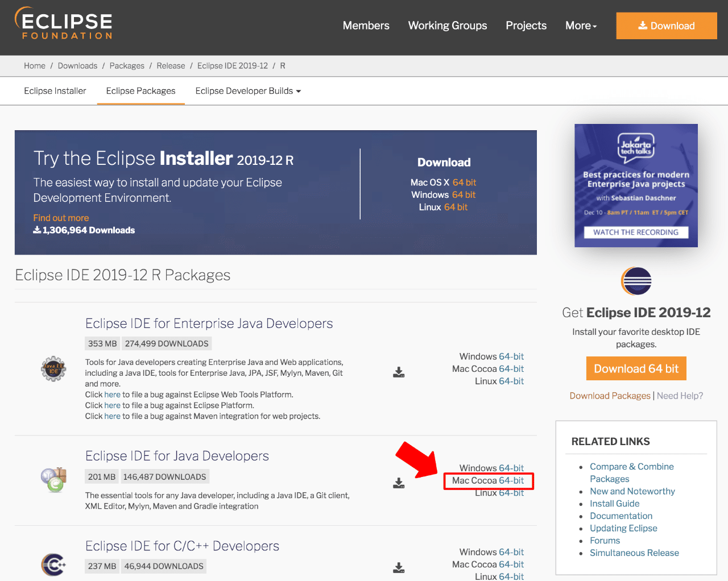Click the Java Developers package icon

[53, 479]
